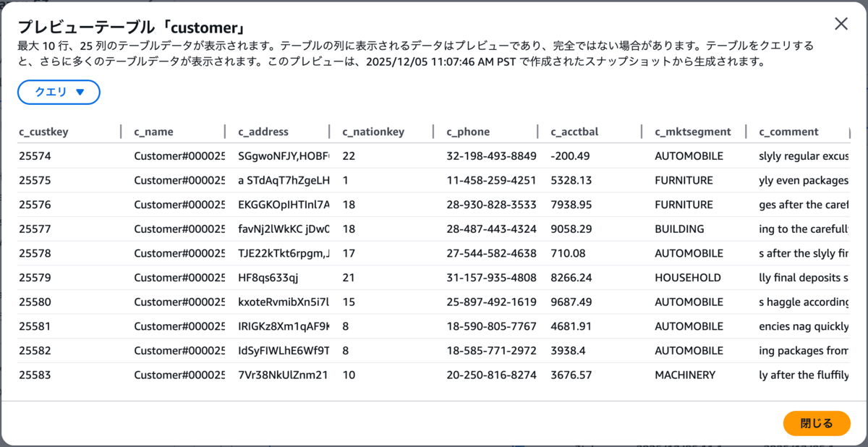Select the c_phone column header
This screenshot has height=447, width=868.
[468, 132]
